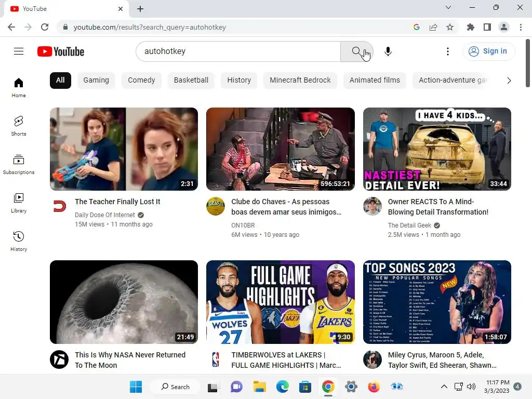Open the Clube do Chaves video thumbnail
Viewport: 532px width, 399px height.
(x=281, y=149)
